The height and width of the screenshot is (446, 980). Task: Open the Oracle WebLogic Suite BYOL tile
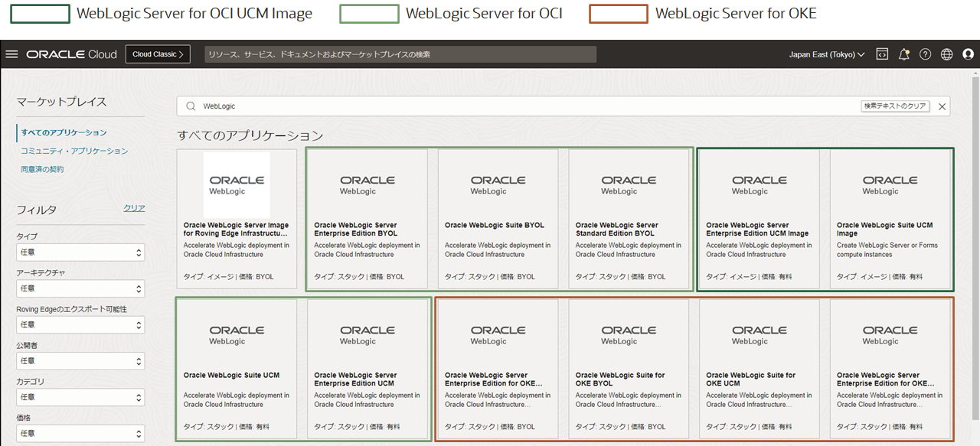tap(498, 220)
